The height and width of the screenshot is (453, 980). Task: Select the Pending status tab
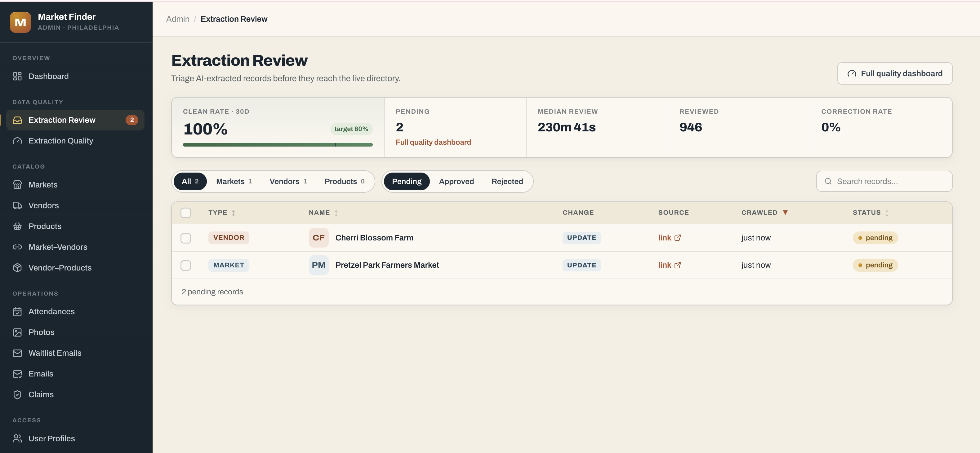tap(407, 182)
